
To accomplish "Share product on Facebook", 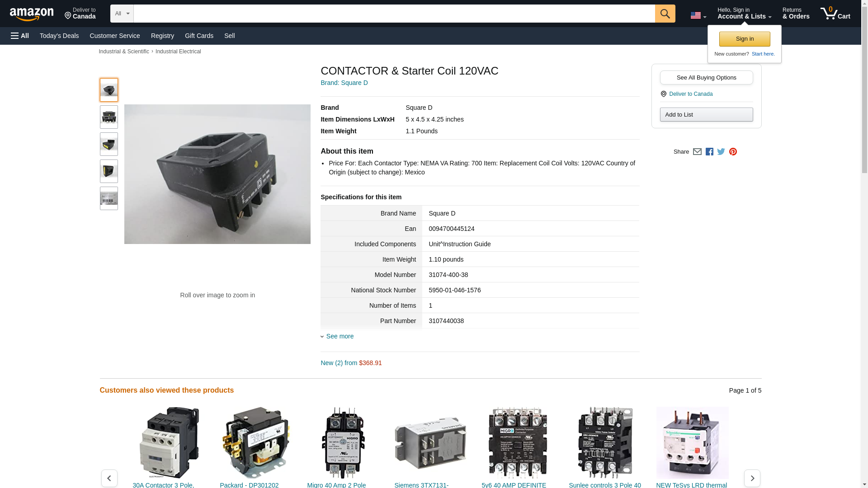I will tap(709, 152).
